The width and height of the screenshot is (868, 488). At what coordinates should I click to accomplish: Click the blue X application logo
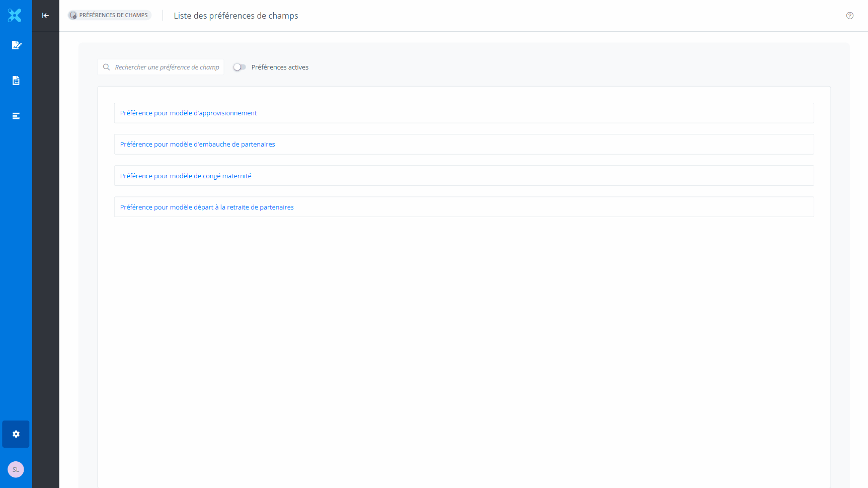tap(15, 16)
